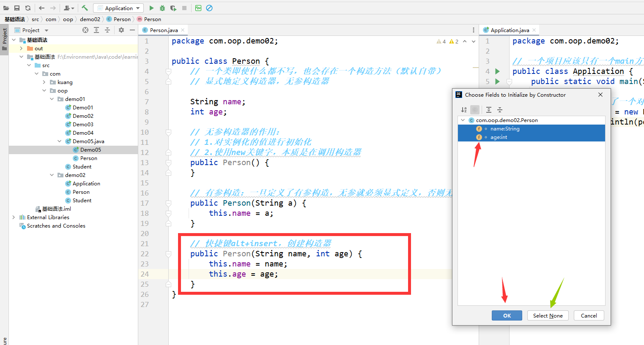Click the Cancel button
Image resolution: width=644 pixels, height=345 pixels.
click(589, 315)
